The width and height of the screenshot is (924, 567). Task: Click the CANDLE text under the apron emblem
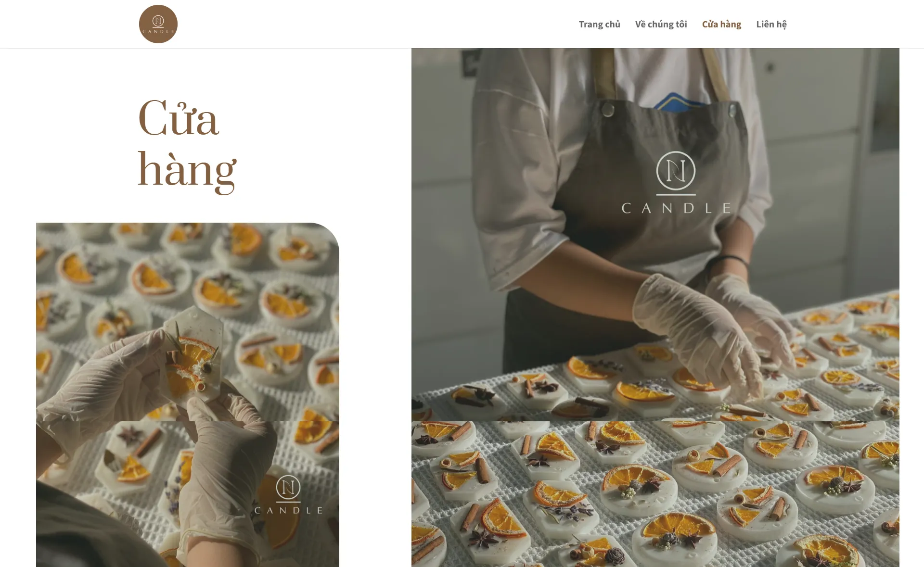pyautogui.click(x=676, y=208)
